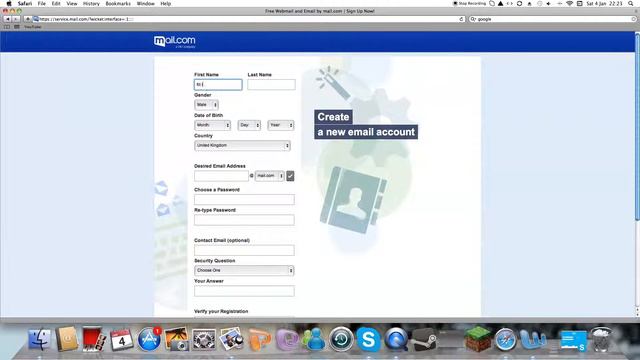
Task: Go forward with Safari forward arrow
Action: click(x=16, y=19)
